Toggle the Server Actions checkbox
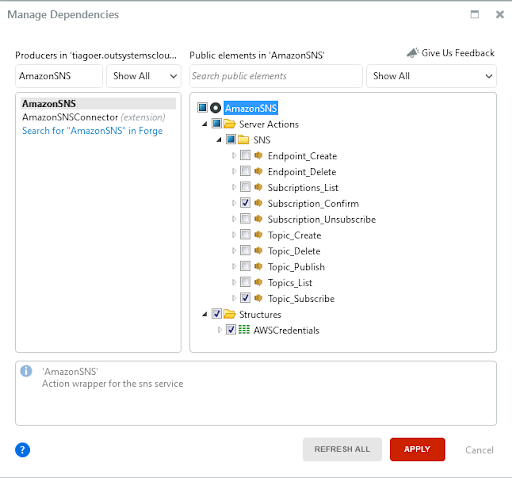The image size is (512, 478). tap(217, 124)
